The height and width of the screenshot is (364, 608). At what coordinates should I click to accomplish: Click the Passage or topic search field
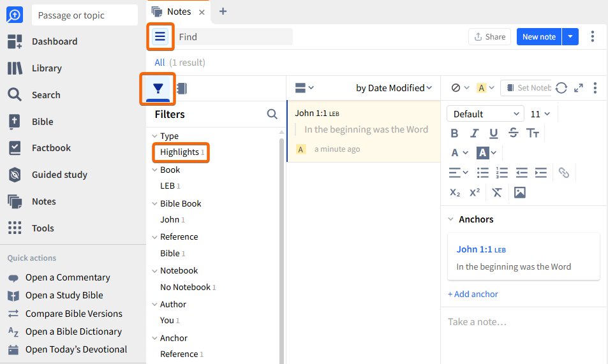[x=84, y=15]
